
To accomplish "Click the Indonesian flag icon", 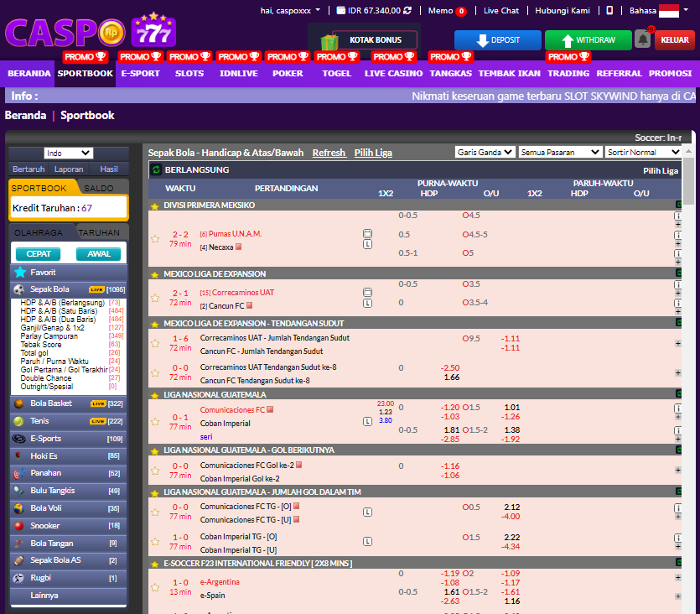I will click(x=668, y=10).
